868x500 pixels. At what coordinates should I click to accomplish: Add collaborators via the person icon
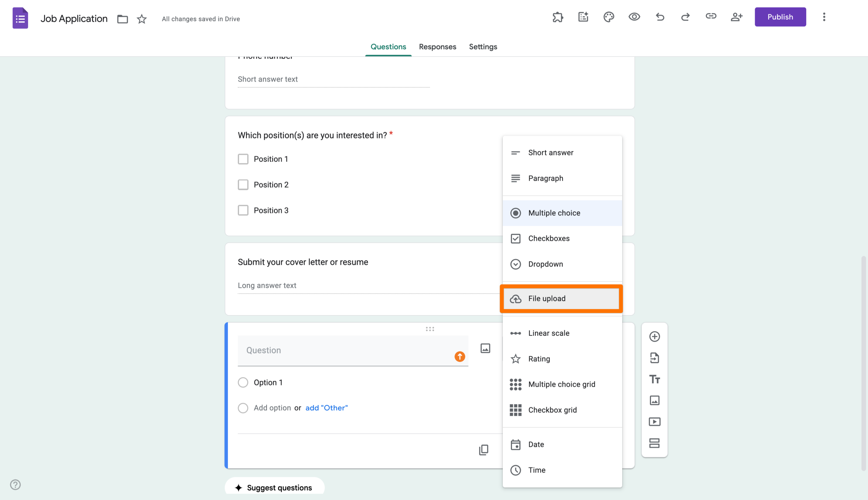point(736,17)
